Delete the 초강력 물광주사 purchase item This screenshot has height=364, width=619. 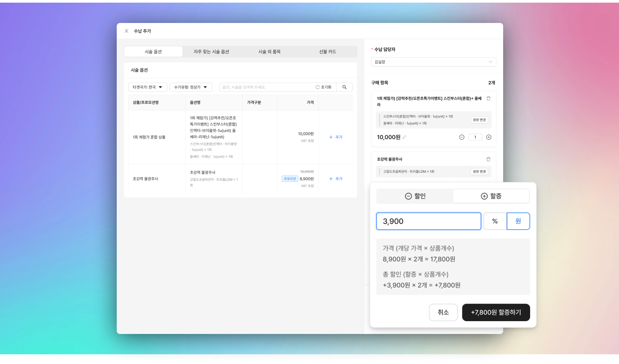click(488, 159)
